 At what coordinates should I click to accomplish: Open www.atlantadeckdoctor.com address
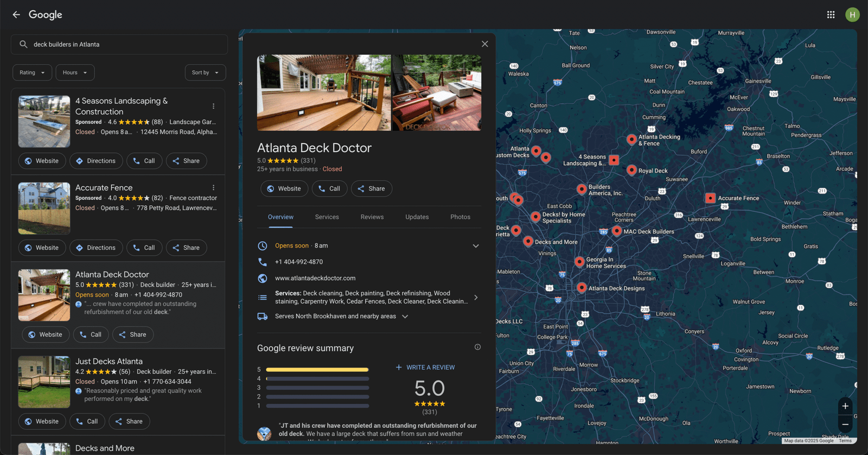coord(315,278)
